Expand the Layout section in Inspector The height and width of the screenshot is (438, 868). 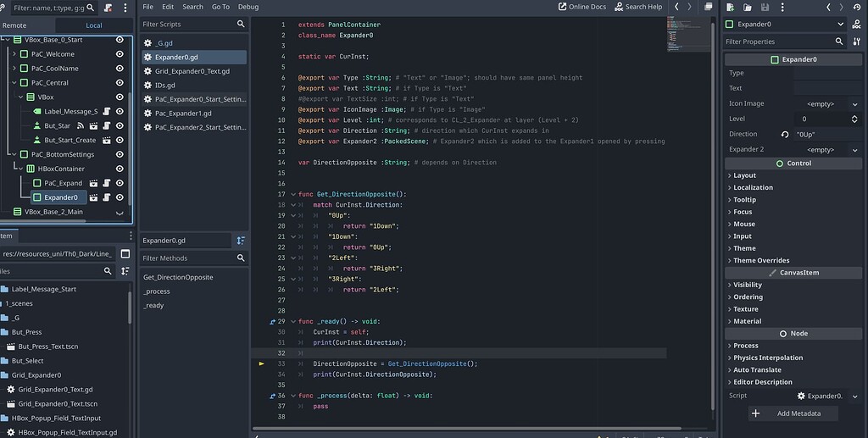click(744, 175)
